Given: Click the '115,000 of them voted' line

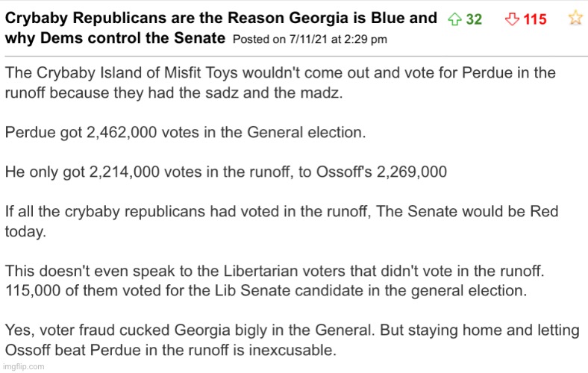Looking at the screenshot, I should click(x=266, y=290).
